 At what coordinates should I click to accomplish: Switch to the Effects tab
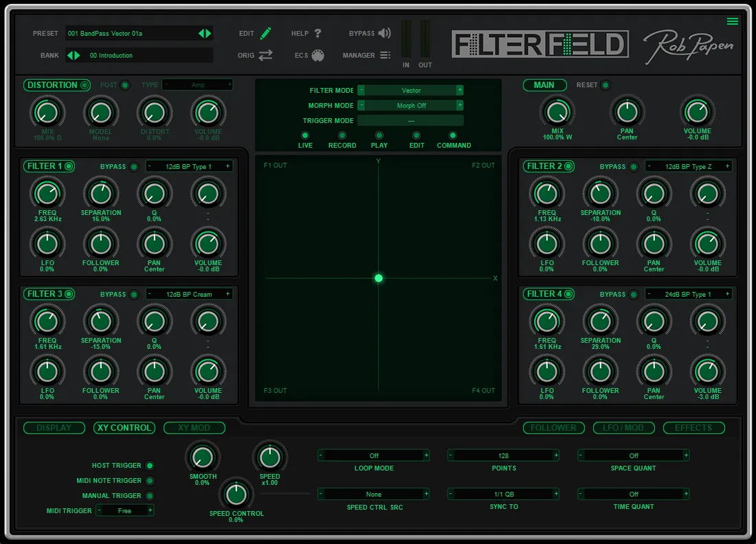(x=694, y=428)
